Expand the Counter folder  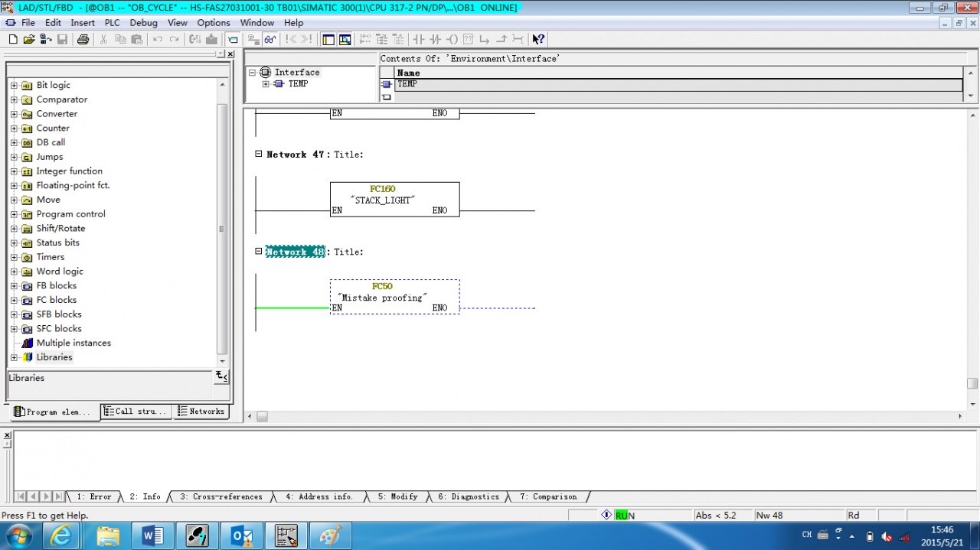pos(14,129)
